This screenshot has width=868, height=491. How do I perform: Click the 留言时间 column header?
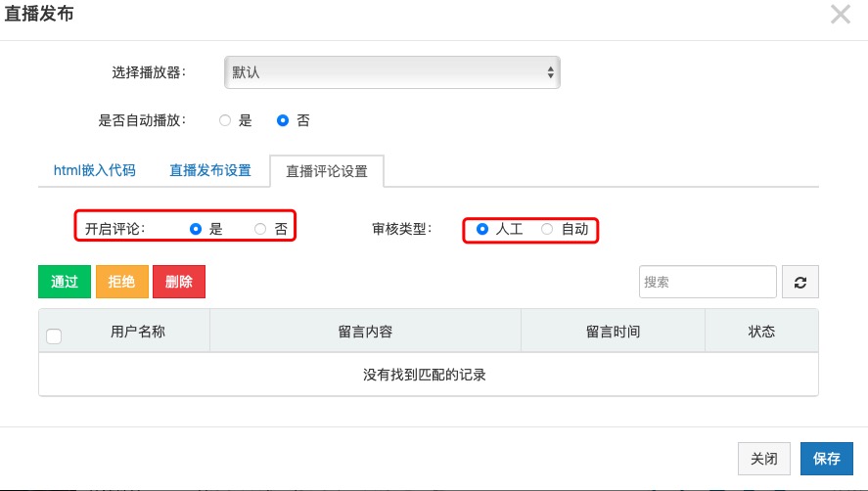(x=613, y=332)
